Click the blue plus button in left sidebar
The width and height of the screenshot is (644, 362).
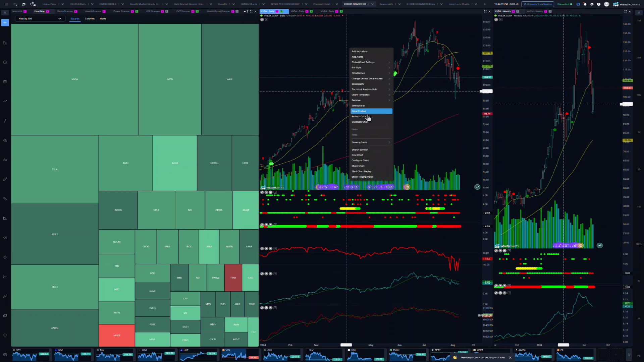pos(5,22)
